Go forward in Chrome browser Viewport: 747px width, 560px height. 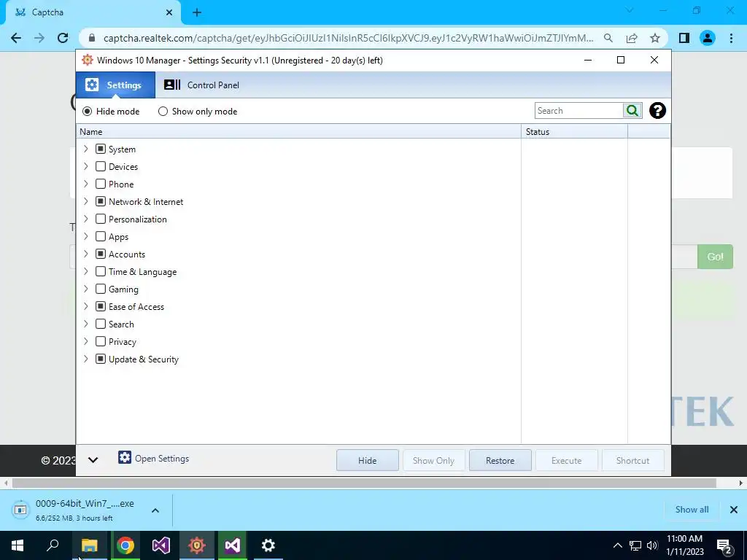(39, 38)
